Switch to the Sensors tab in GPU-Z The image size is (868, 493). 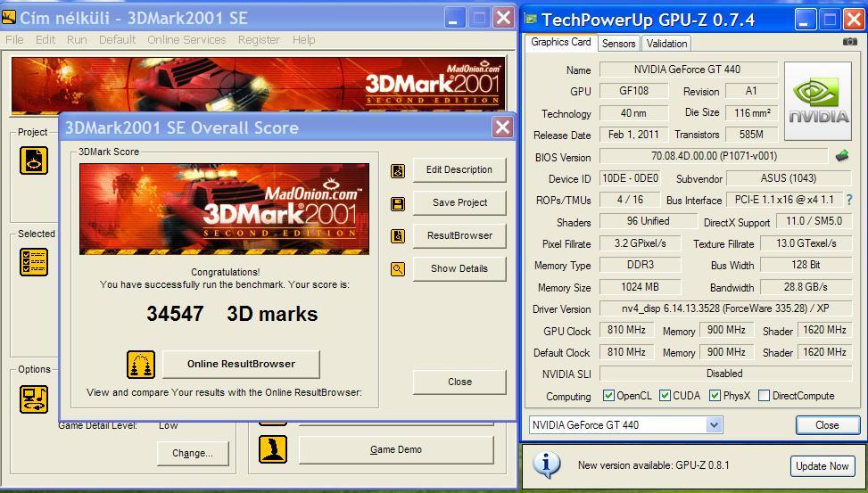(618, 43)
